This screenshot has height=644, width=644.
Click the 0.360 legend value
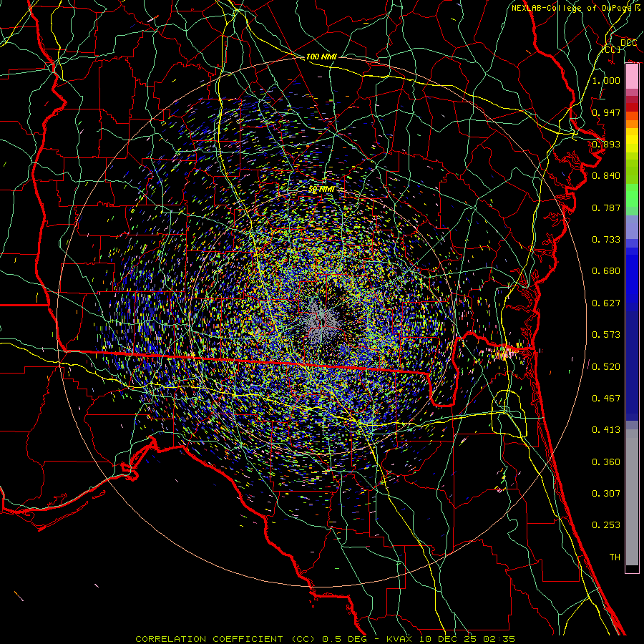(606, 462)
